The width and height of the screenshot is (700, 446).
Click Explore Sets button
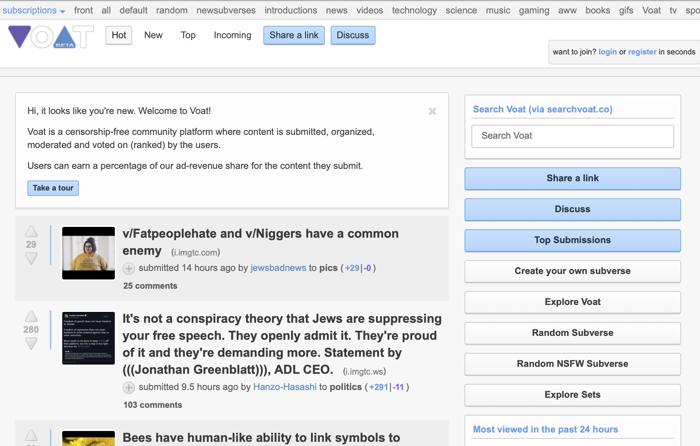point(572,395)
